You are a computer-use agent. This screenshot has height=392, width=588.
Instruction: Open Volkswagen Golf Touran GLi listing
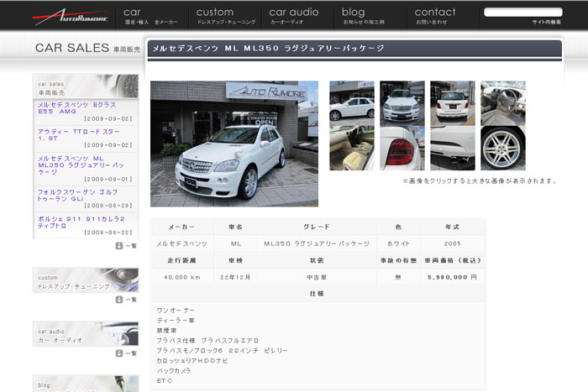pyautogui.click(x=77, y=196)
